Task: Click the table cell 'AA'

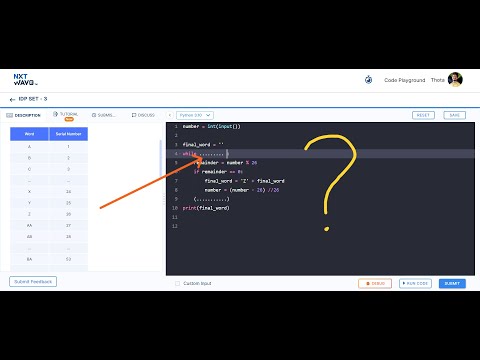Action: point(29,226)
